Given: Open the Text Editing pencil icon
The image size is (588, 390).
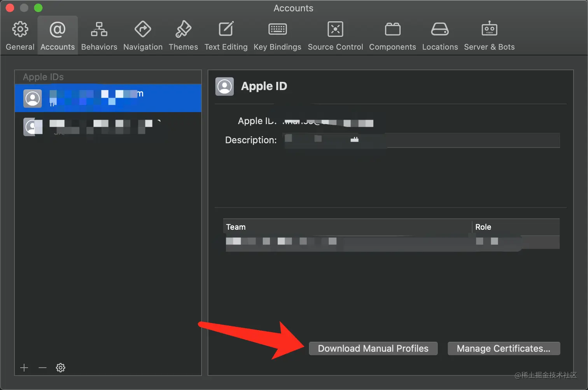Looking at the screenshot, I should pyautogui.click(x=226, y=29).
